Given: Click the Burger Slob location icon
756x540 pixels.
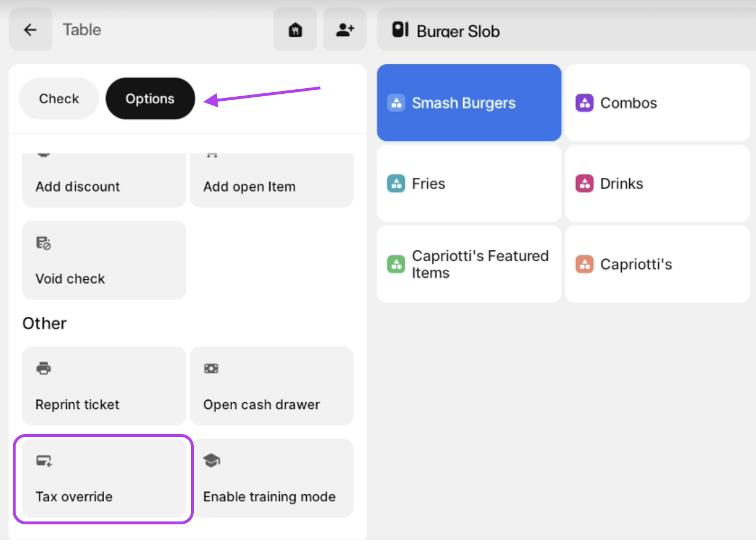Looking at the screenshot, I should 401,30.
